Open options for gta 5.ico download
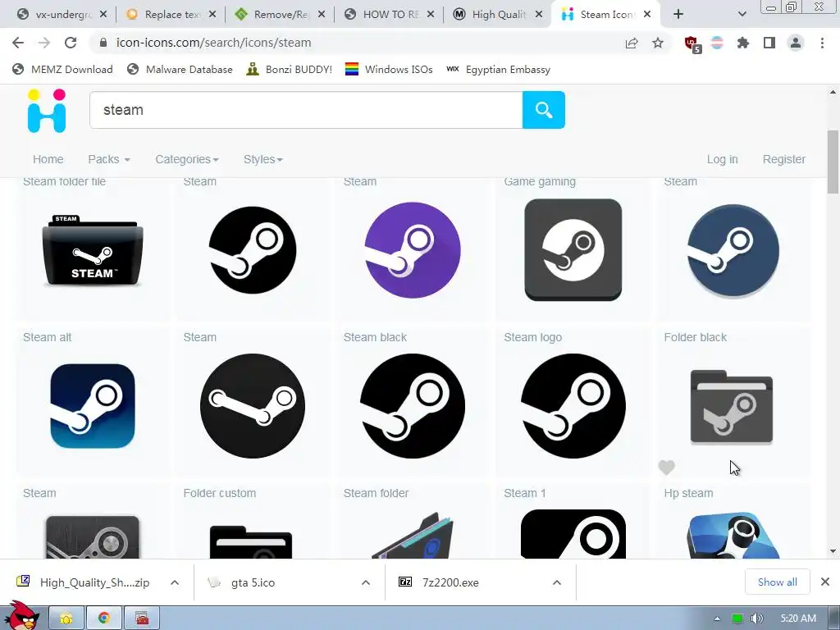 coord(366,582)
